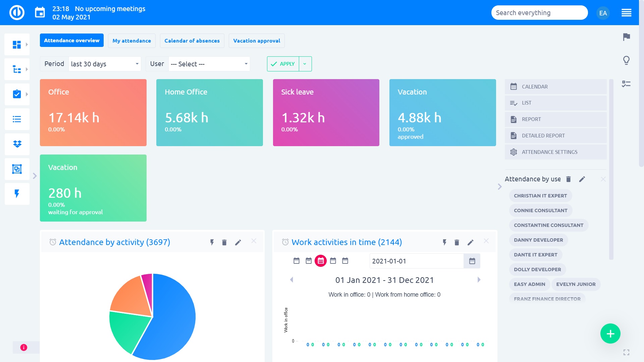644x362 pixels.
Task: Expand the arrow next to the APPLY button
Action: tap(305, 64)
